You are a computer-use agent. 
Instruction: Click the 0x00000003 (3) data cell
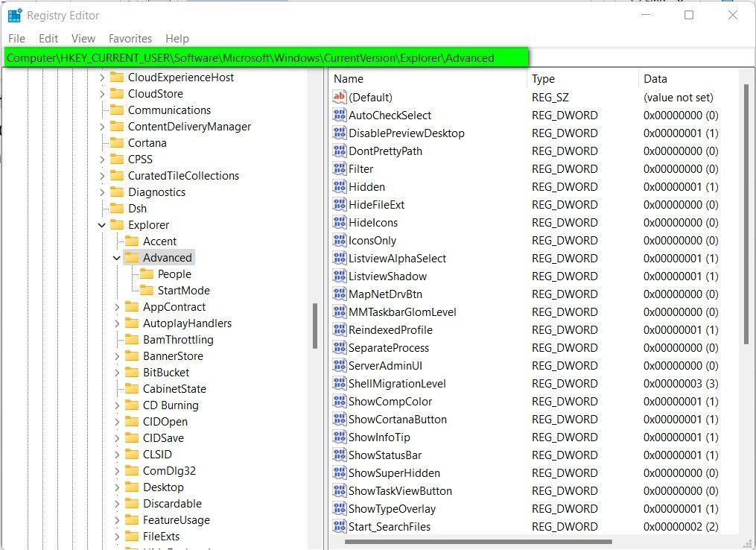681,384
